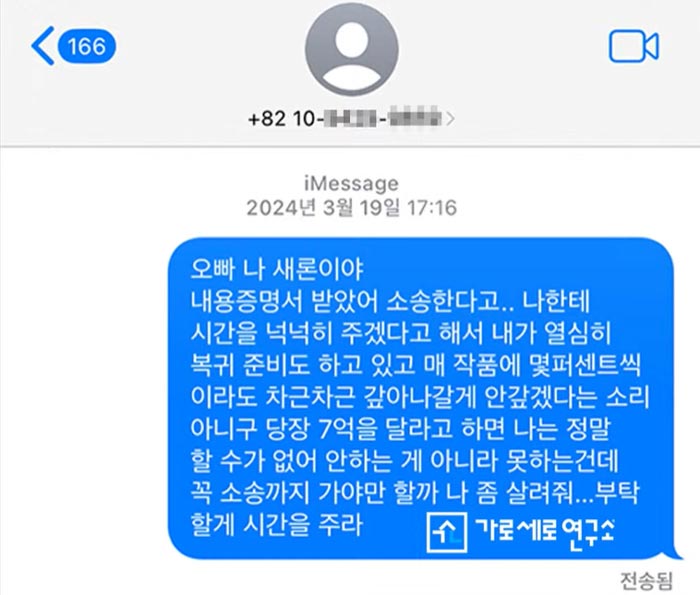
Task: Tap the line beginning 꼭 소송까지 가야만
Action: pos(415,493)
